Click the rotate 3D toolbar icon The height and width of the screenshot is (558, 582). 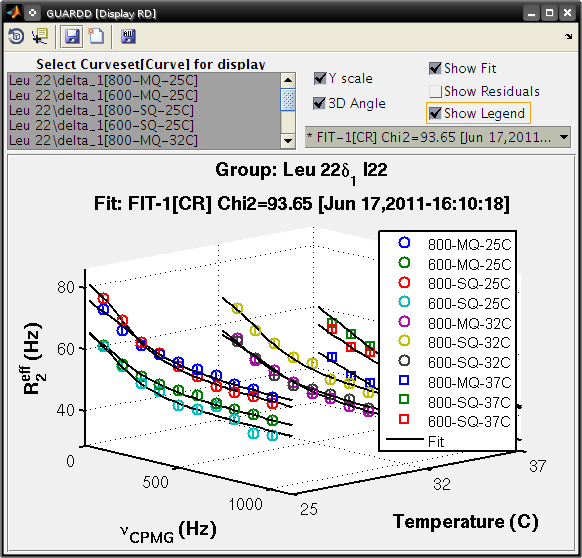pyautogui.click(x=16, y=36)
